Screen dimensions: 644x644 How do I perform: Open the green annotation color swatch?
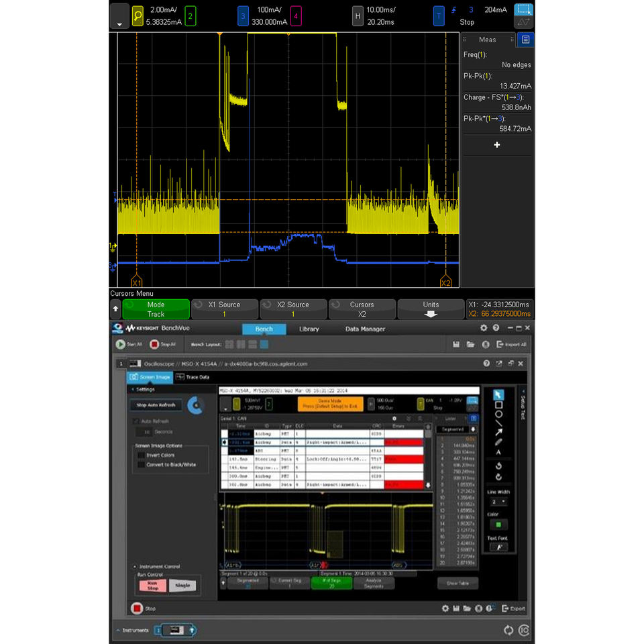(x=498, y=525)
